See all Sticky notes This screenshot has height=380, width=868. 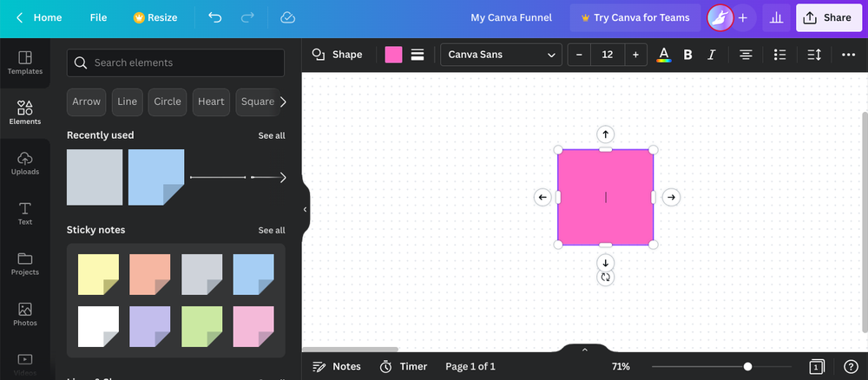[271, 230]
